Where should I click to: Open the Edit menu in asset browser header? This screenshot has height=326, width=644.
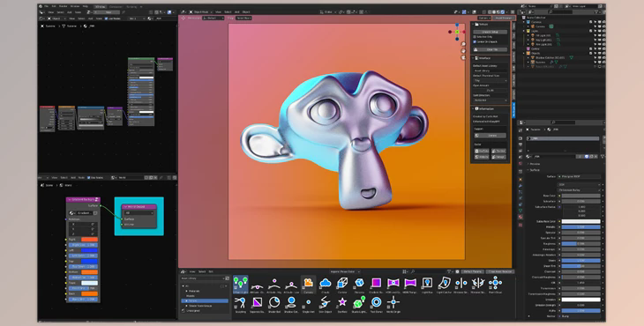click(211, 271)
